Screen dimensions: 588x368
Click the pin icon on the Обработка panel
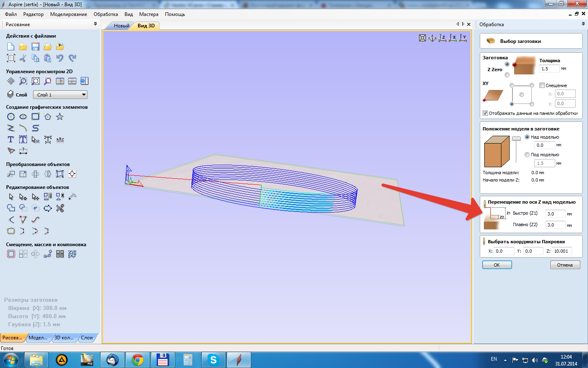pyautogui.click(x=583, y=24)
